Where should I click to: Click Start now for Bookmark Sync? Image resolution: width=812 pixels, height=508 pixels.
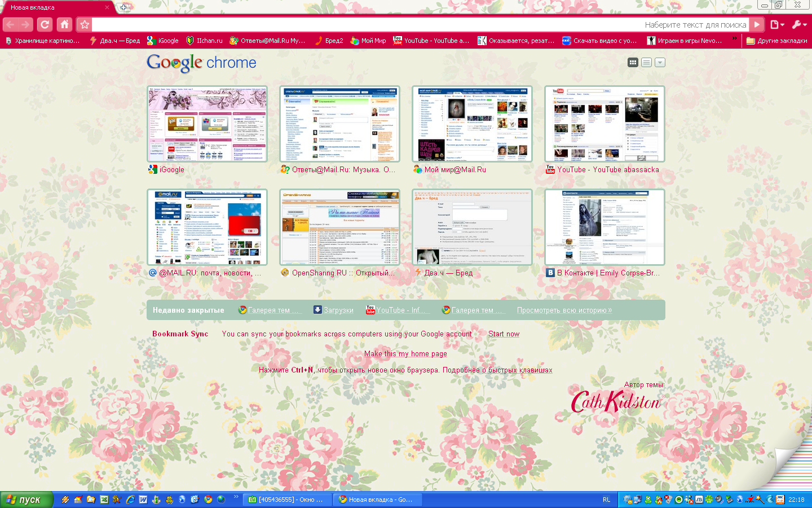click(504, 334)
